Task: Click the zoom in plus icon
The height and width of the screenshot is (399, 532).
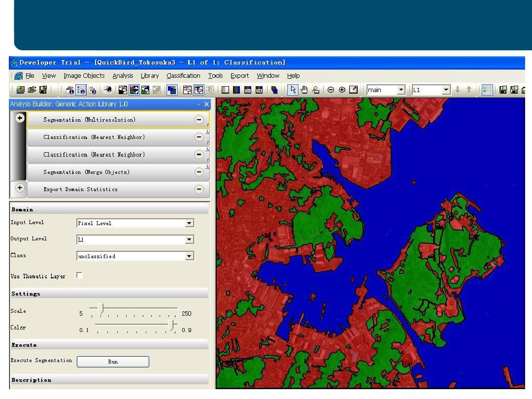Action: (x=342, y=90)
